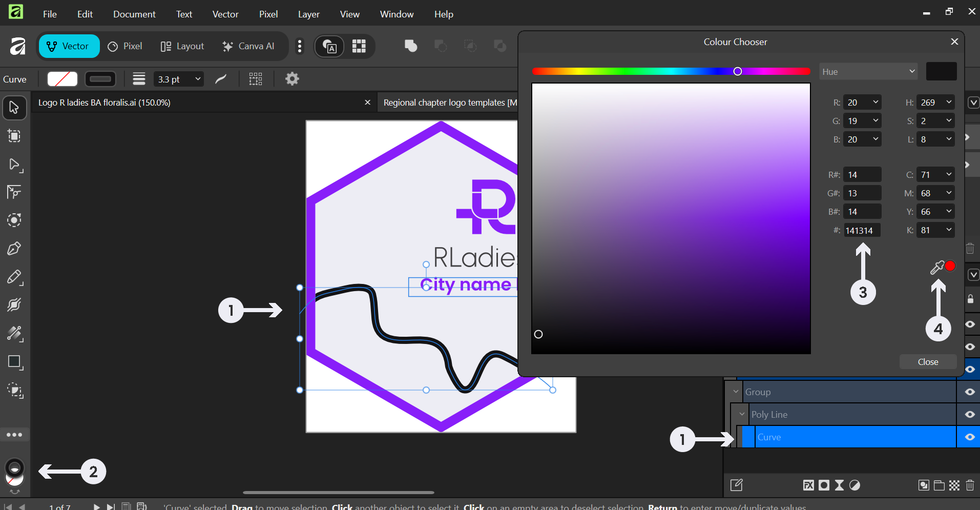
Task: Click the mask layer icon
Action: click(824, 485)
